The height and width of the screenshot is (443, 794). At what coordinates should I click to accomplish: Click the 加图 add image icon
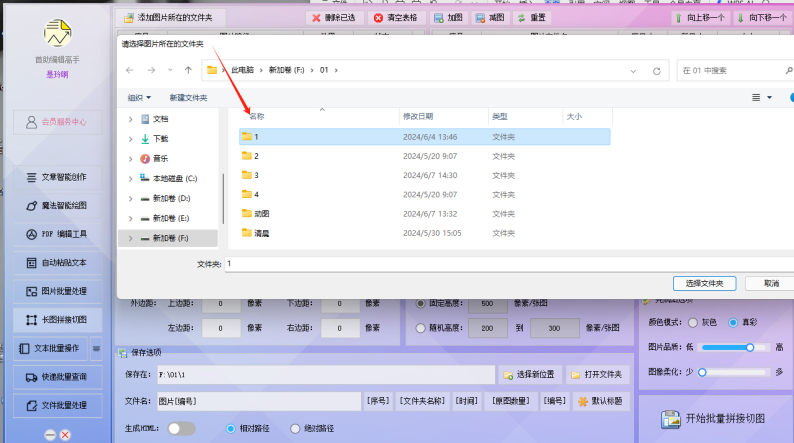pyautogui.click(x=439, y=18)
